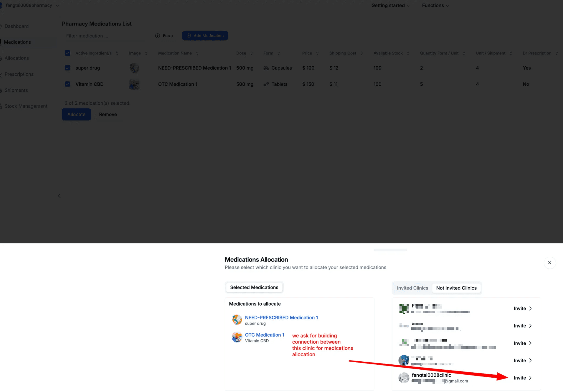
Task: Sort by Available Stock column arrows
Action: point(408,54)
